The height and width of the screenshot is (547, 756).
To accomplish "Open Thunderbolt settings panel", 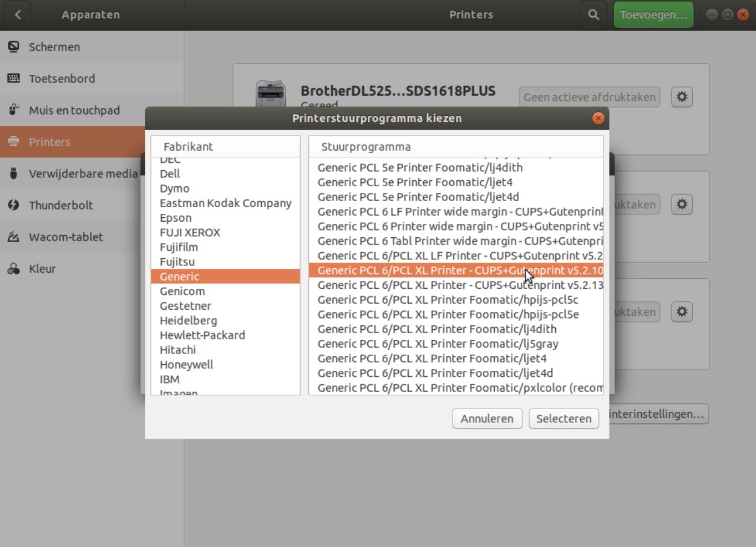I will pyautogui.click(x=72, y=205).
